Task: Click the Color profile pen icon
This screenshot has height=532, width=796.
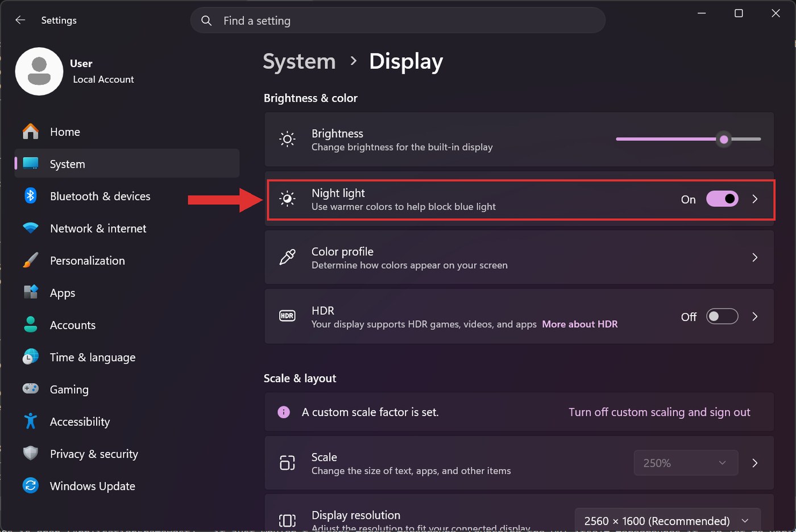Action: 288,257
